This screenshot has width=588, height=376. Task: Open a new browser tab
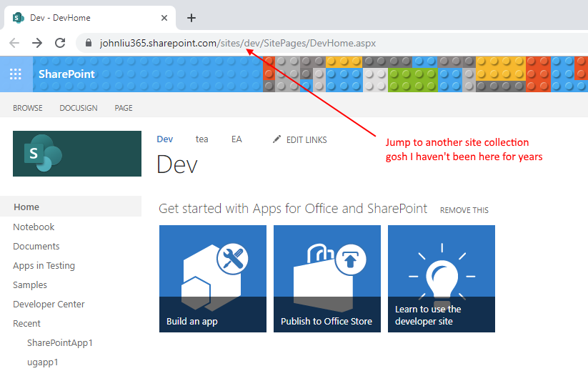191,18
